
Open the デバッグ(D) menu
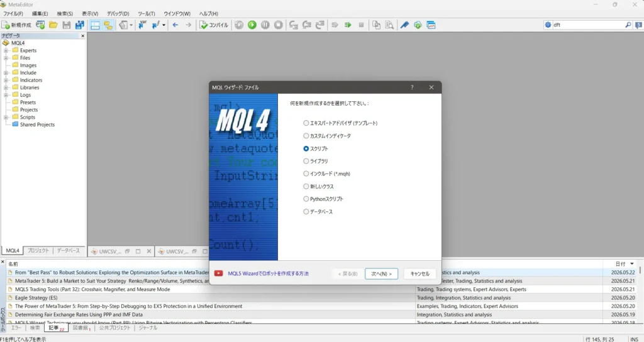(118, 14)
